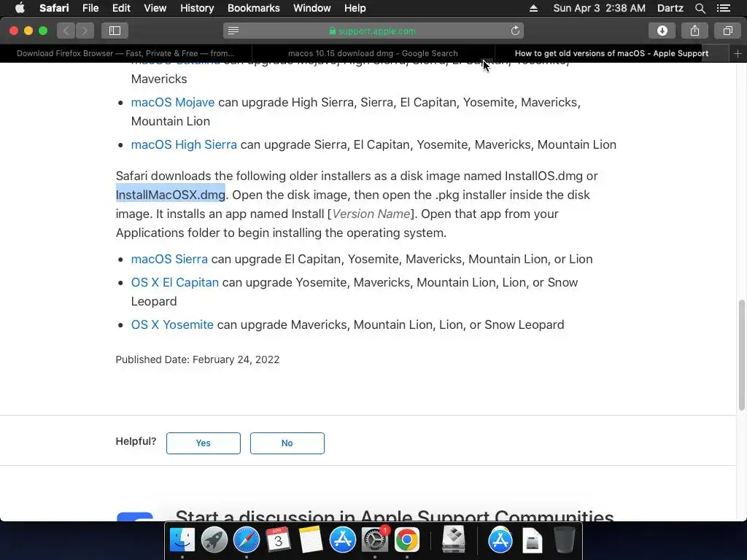
Task: Open the Window menu
Action: (x=312, y=8)
